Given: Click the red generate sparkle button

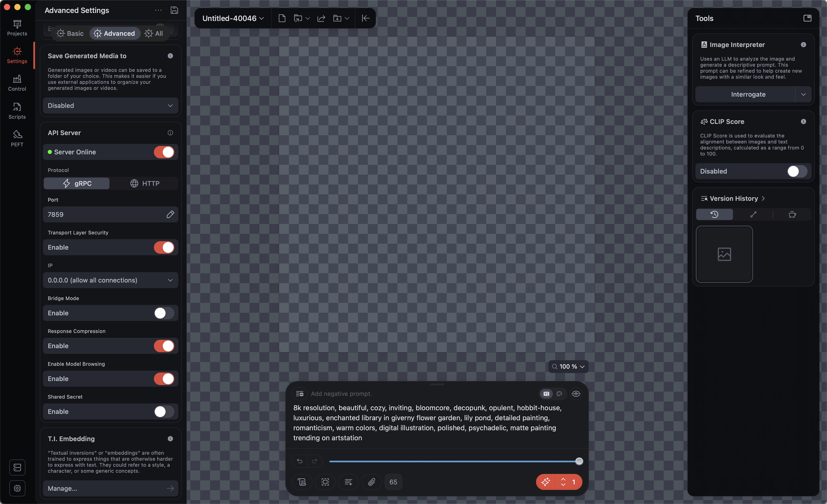Looking at the screenshot, I should [546, 482].
